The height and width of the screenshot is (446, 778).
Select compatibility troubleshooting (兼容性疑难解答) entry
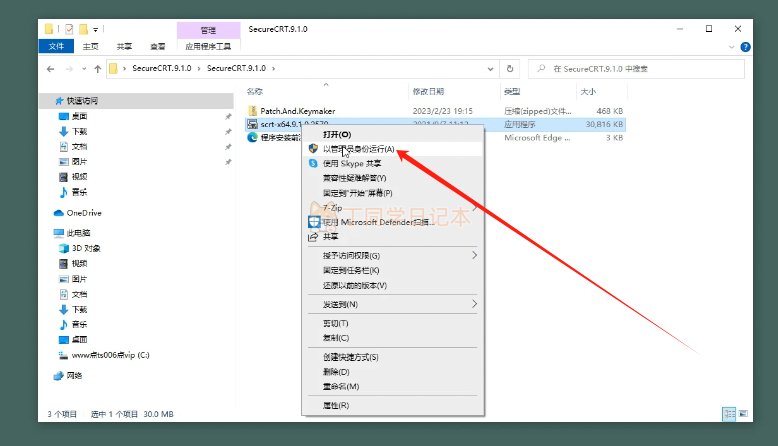392,178
